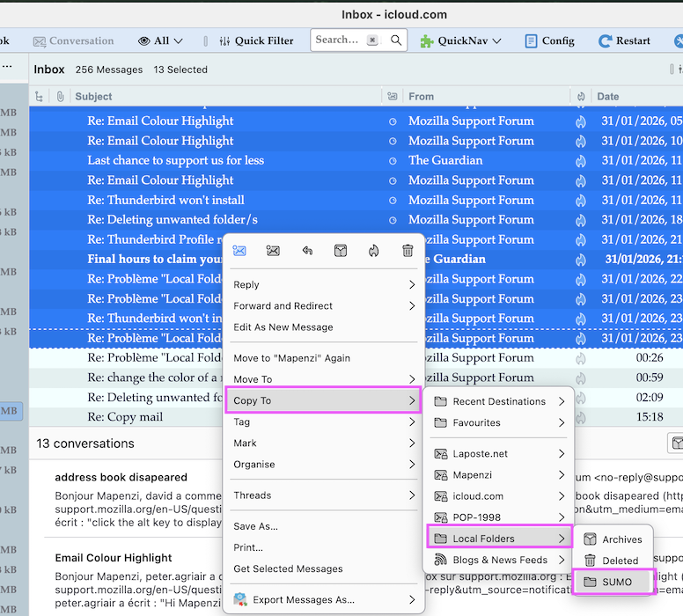Select the SUMO folder in submenu
This screenshot has height=616, width=683.
point(616,582)
